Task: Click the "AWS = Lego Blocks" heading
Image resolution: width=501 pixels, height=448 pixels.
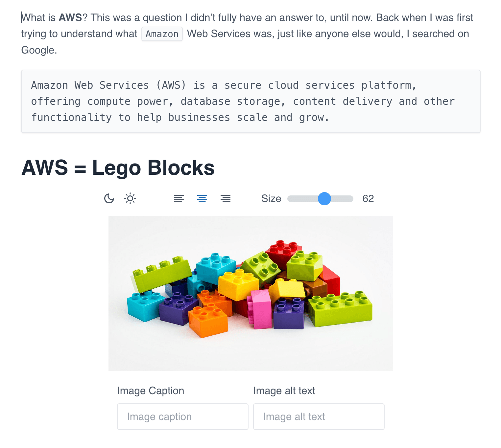Action: pos(118,168)
